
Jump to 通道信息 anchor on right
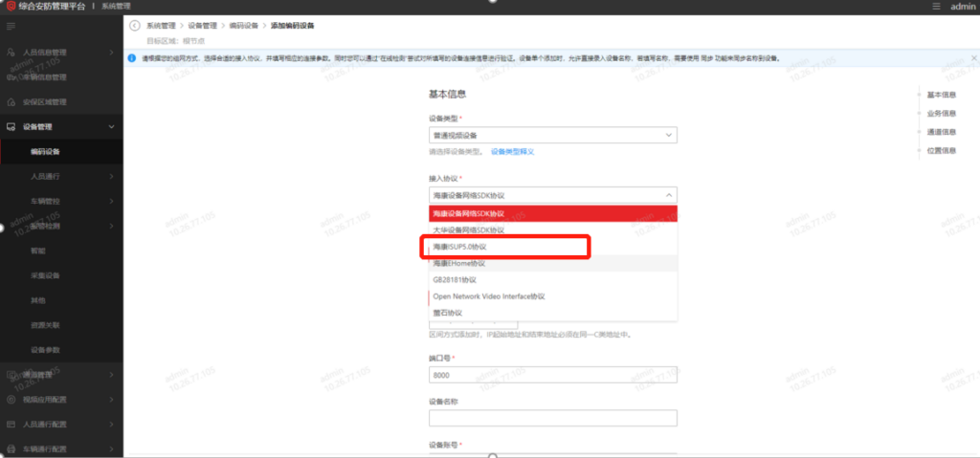point(942,132)
